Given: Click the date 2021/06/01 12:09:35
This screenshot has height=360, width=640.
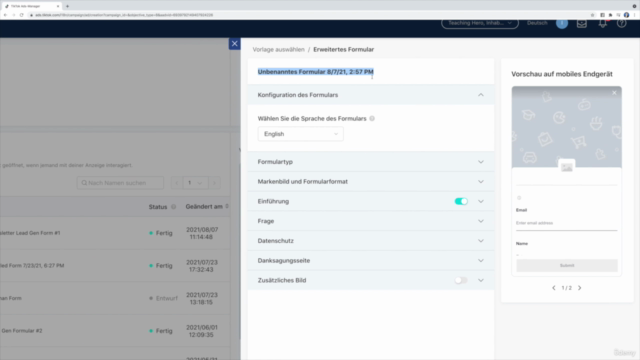Looking at the screenshot, I should (x=202, y=331).
